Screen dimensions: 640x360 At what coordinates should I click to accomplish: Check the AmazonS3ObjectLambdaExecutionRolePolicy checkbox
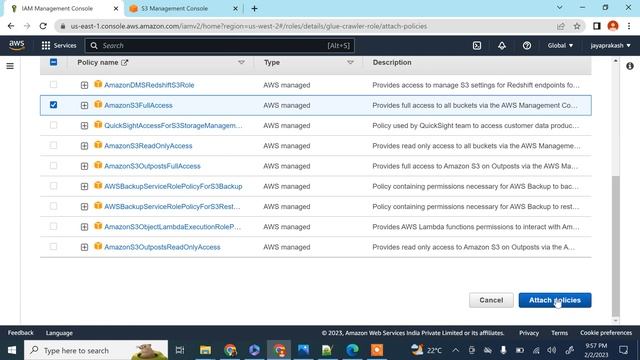click(x=53, y=226)
